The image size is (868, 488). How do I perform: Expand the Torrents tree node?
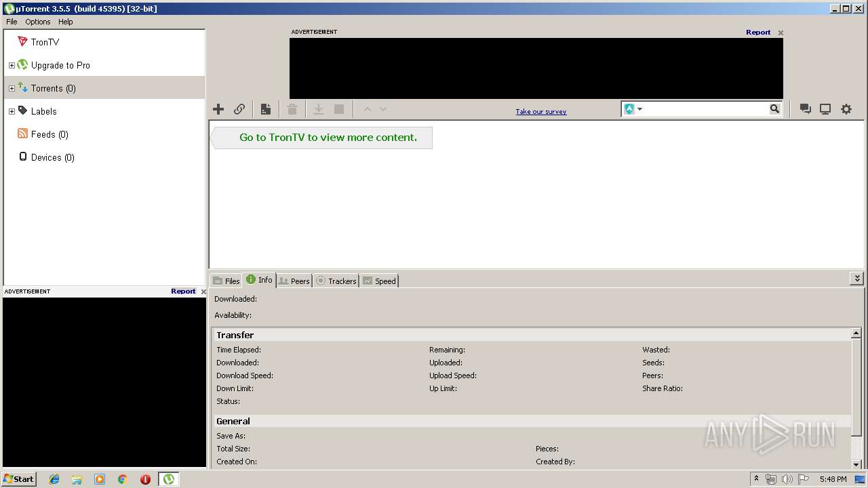click(12, 89)
